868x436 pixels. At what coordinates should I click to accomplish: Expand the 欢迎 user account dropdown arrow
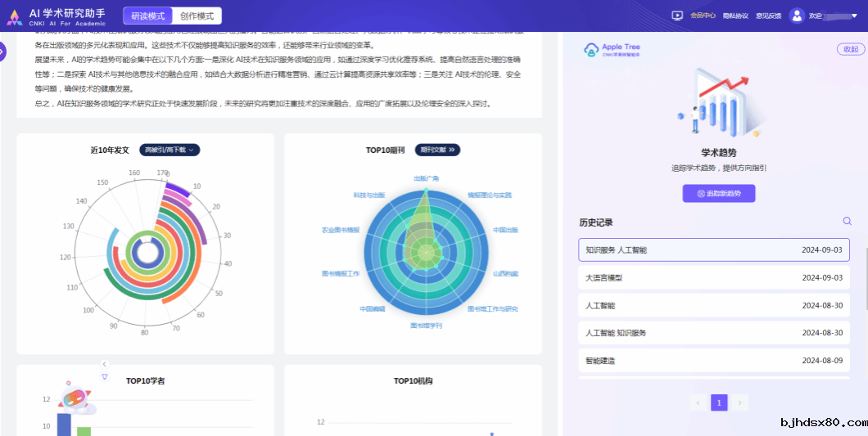853,16
